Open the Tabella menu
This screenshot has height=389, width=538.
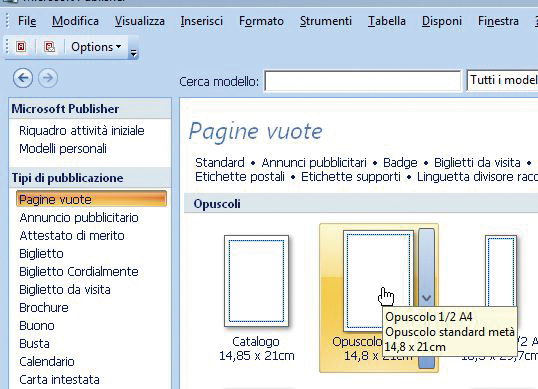[387, 21]
